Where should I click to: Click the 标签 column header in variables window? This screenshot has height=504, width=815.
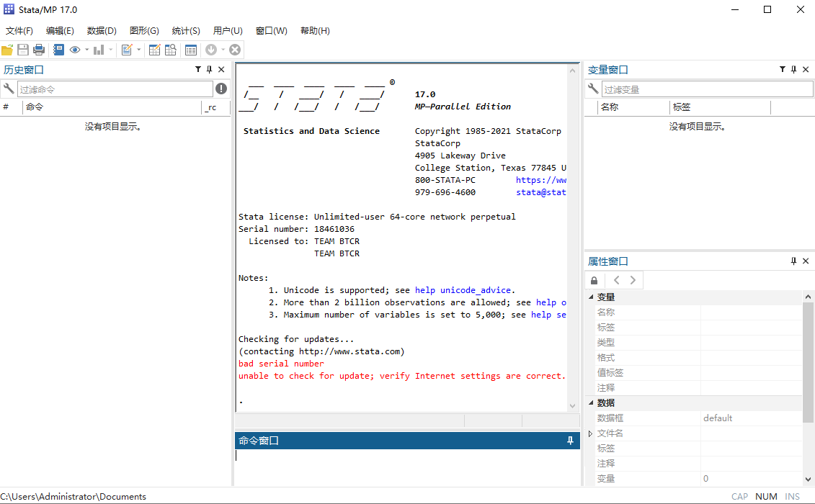pyautogui.click(x=720, y=107)
